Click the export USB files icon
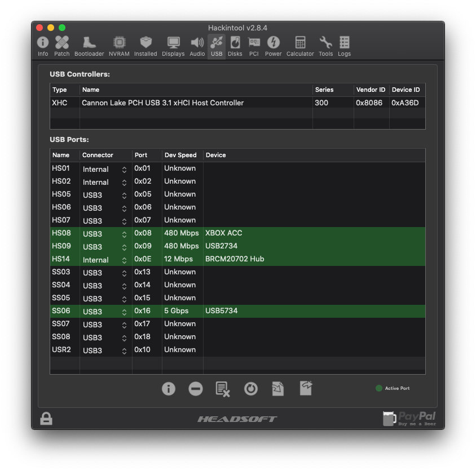The height and width of the screenshot is (471, 476). 306,388
